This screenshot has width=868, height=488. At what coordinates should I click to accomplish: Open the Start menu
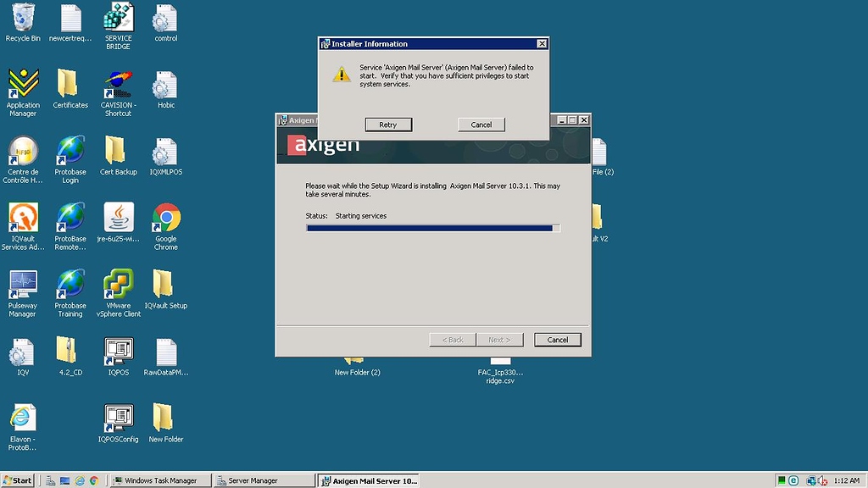(17, 480)
